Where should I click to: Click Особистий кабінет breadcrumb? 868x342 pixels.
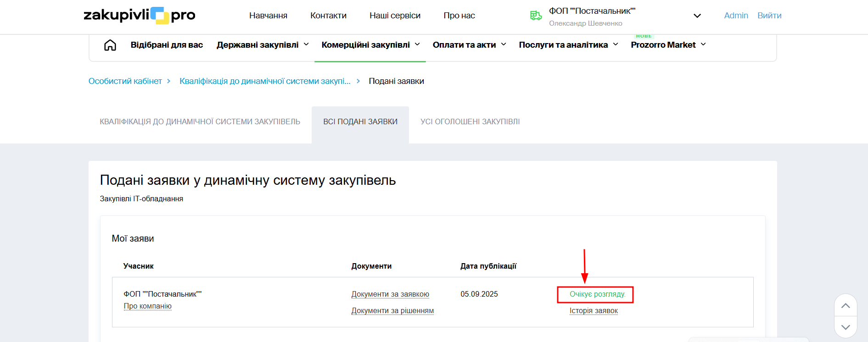click(125, 81)
